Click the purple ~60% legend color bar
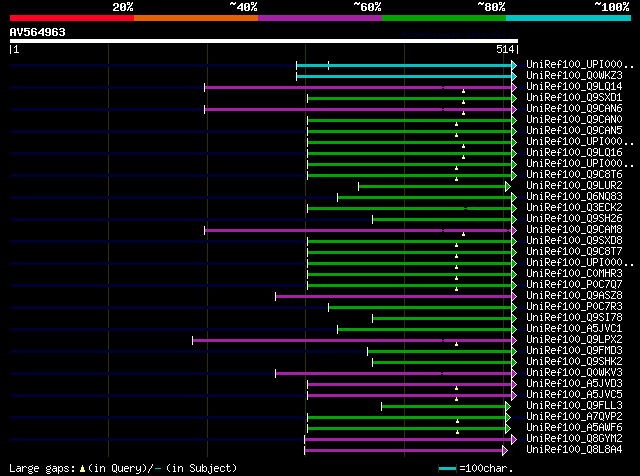This screenshot has width=640, height=476. (x=320, y=18)
